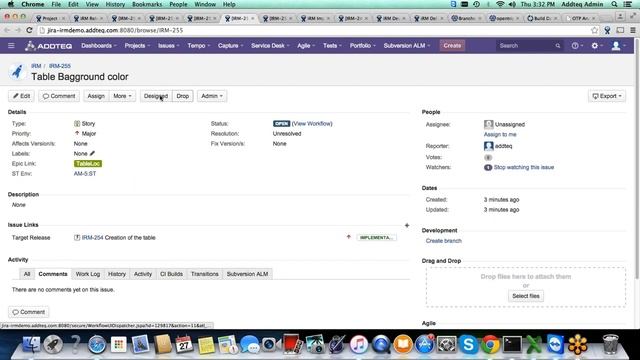Open the Admin dropdown
The height and width of the screenshot is (360, 640).
pyautogui.click(x=212, y=96)
